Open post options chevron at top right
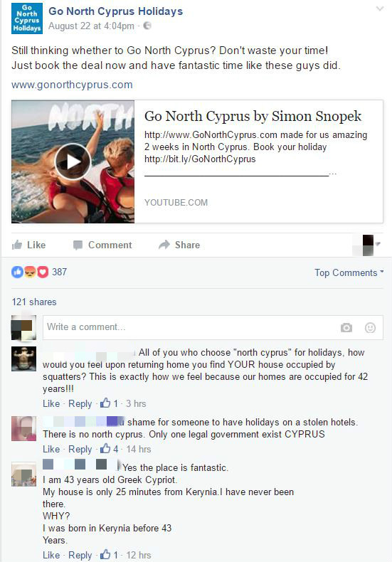Viewport: 392px width, 562px height. click(x=380, y=9)
